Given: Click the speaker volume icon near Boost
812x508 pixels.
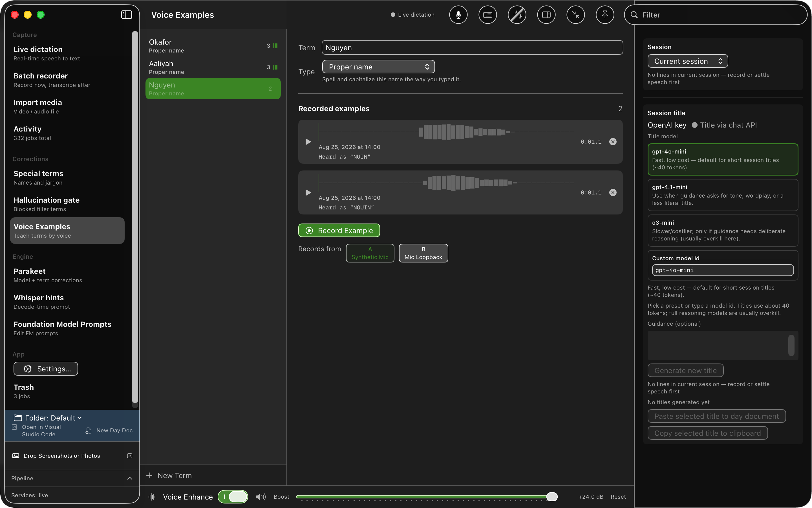Looking at the screenshot, I should point(261,497).
